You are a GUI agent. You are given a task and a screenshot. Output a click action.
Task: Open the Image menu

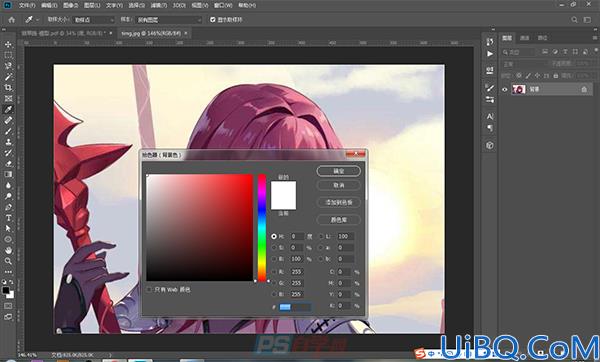[x=70, y=5]
